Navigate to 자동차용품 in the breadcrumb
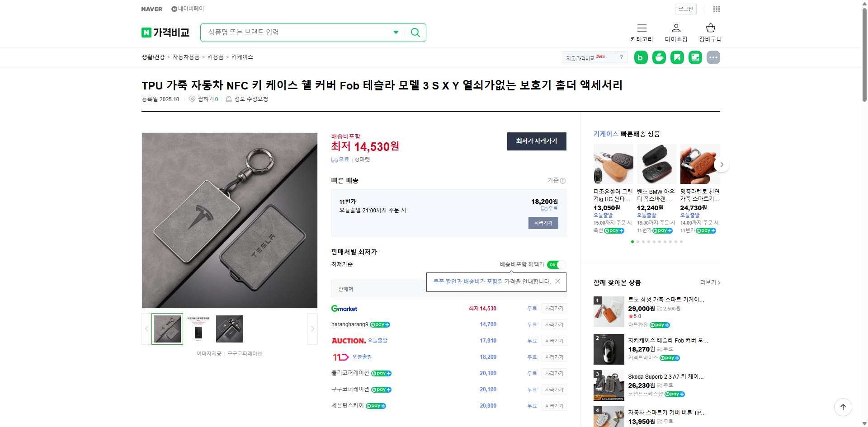 click(186, 57)
